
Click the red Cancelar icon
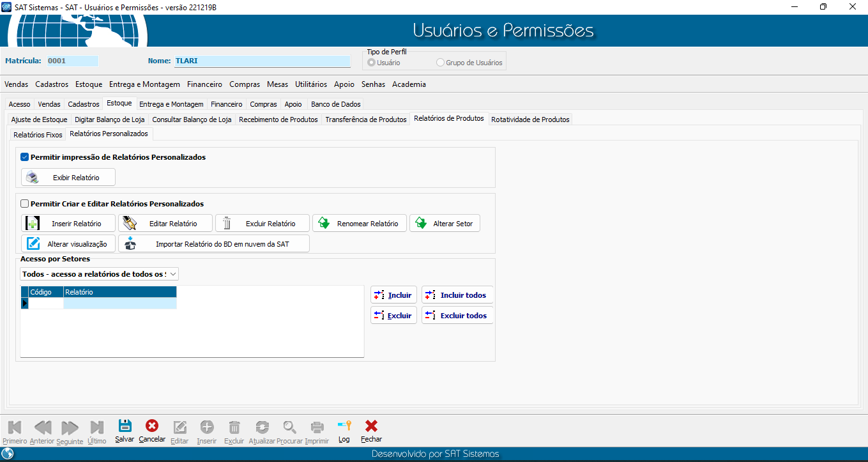coord(152,427)
